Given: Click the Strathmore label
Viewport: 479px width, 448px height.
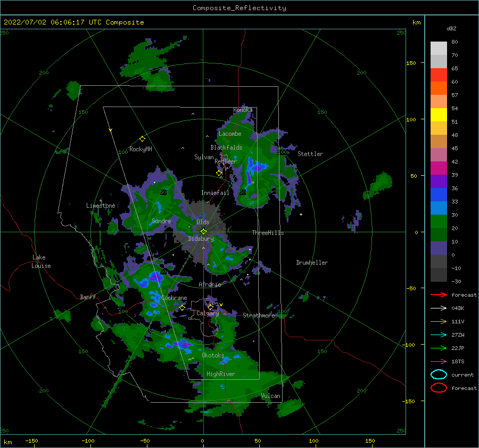Looking at the screenshot, I should [x=259, y=315].
